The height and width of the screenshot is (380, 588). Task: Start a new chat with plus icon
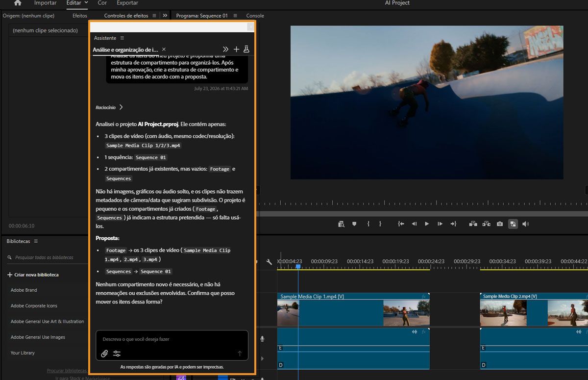[236, 49]
